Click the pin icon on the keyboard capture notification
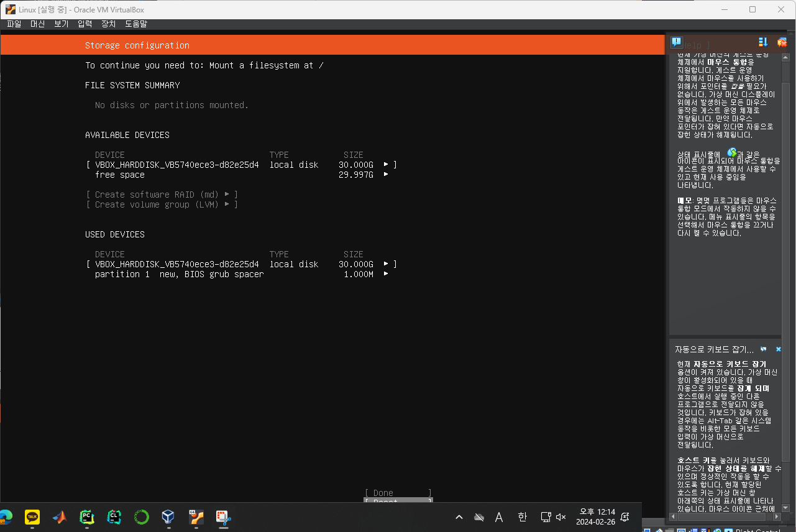This screenshot has width=796, height=532. pos(764,349)
